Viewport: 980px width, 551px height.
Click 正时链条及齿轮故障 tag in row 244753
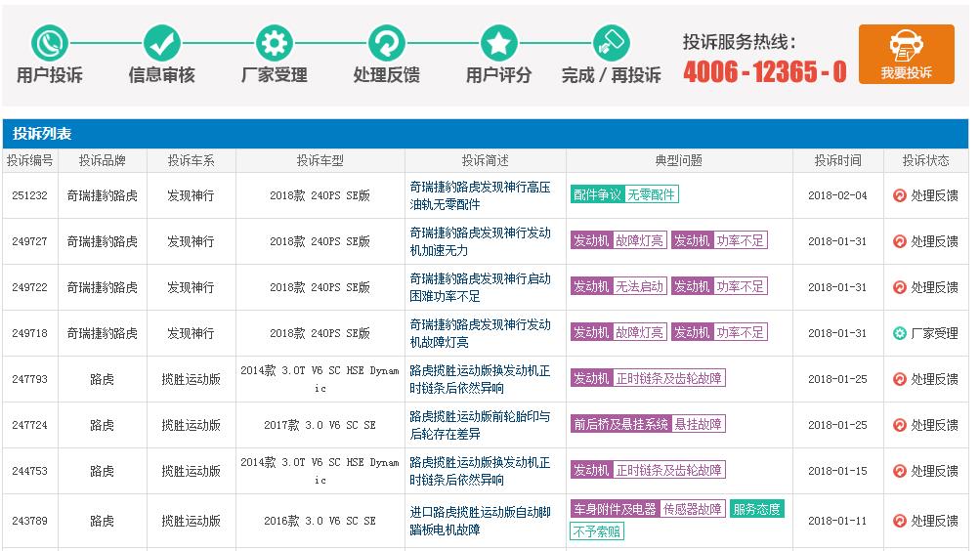(648, 470)
